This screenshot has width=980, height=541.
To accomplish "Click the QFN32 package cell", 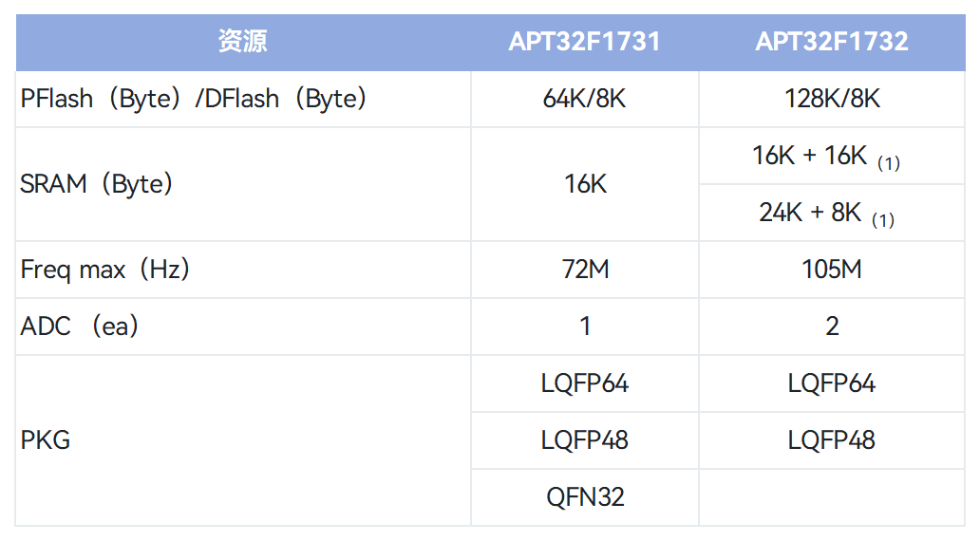I will (x=584, y=497).
